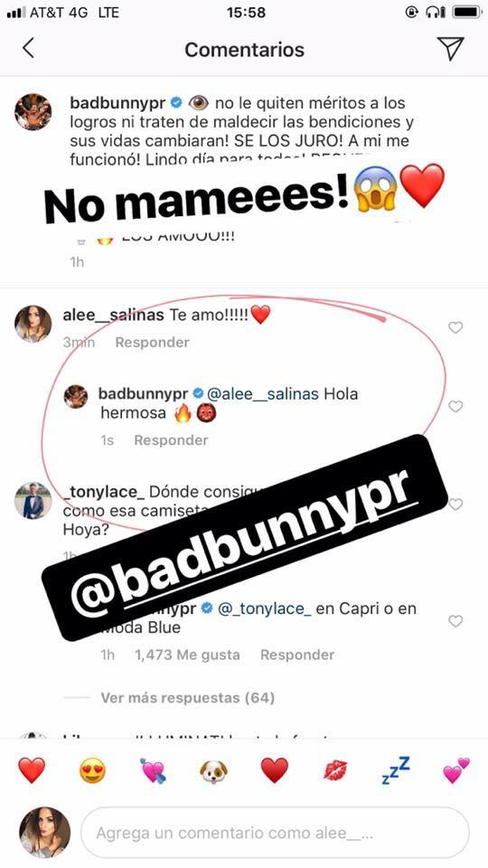Viewport: 488px width, 868px height.
Task: Insert the heart with arrow emoji
Action: [153, 770]
